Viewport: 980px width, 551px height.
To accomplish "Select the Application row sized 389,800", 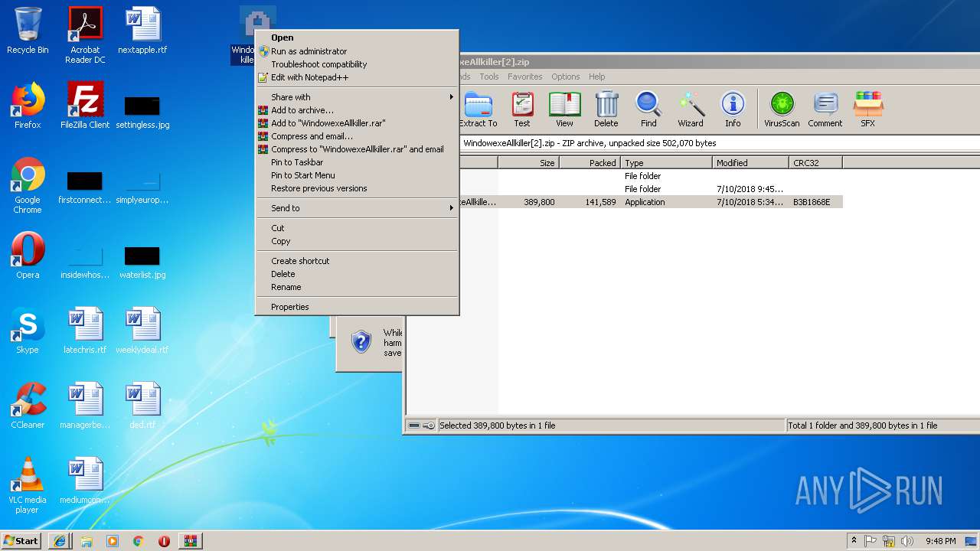I will (x=651, y=202).
